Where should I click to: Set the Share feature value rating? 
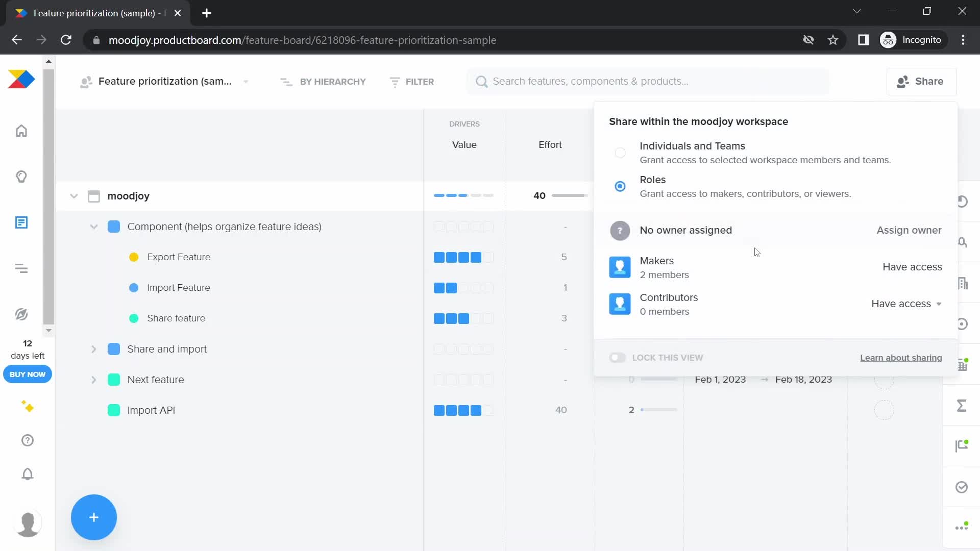pyautogui.click(x=463, y=318)
